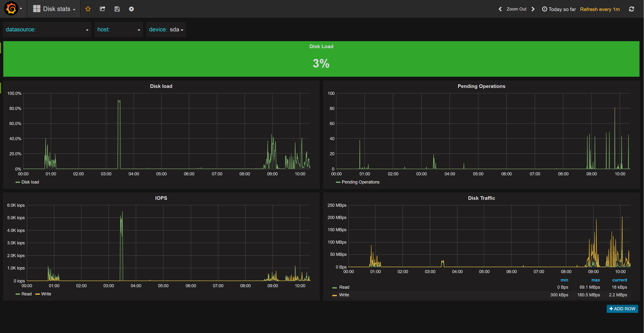Click the yellow Write color swatch in Disk Traffic
The image size is (644, 333).
coord(334,295)
